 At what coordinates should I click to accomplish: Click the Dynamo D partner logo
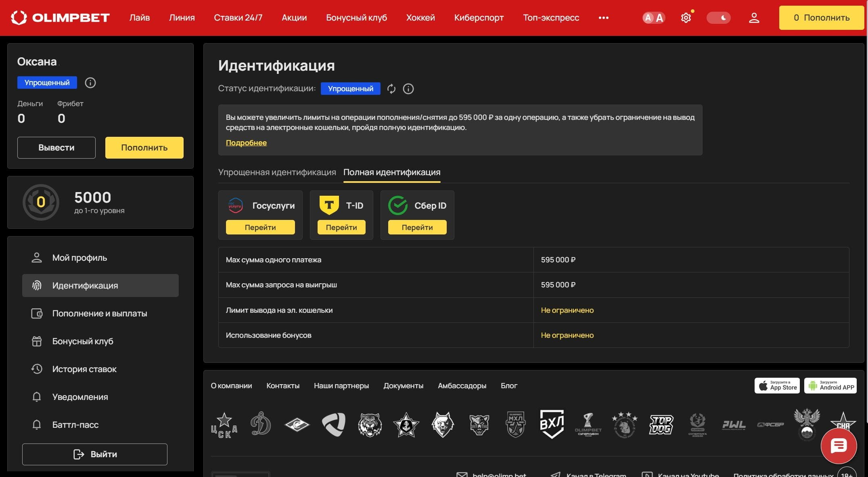[x=261, y=424]
